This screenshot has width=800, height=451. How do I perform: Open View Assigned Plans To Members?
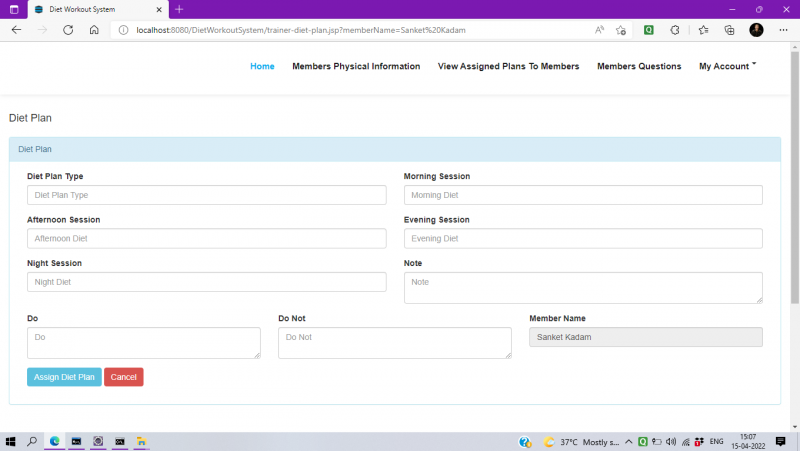pos(508,66)
